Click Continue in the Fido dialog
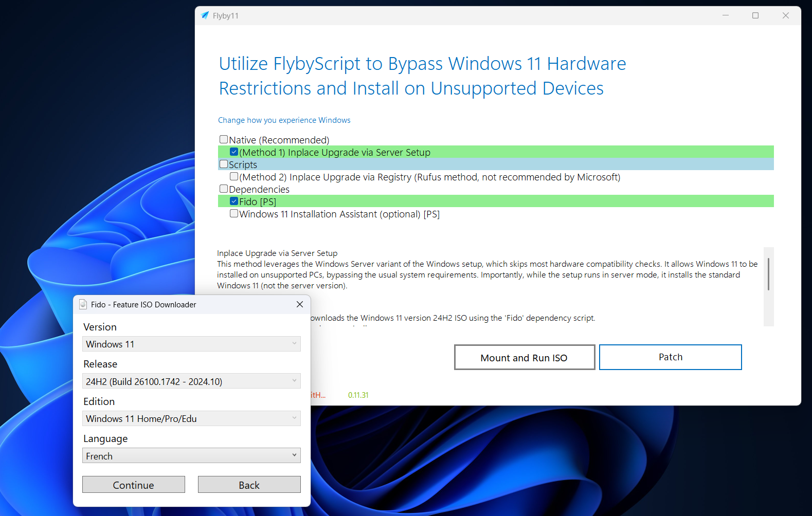812x516 pixels. (x=134, y=485)
